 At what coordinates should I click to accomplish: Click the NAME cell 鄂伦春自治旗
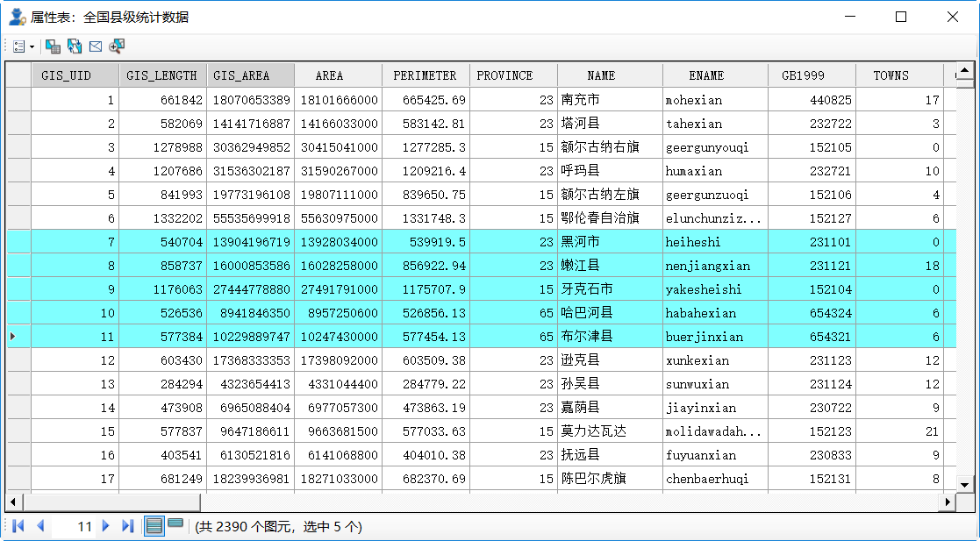click(x=610, y=218)
